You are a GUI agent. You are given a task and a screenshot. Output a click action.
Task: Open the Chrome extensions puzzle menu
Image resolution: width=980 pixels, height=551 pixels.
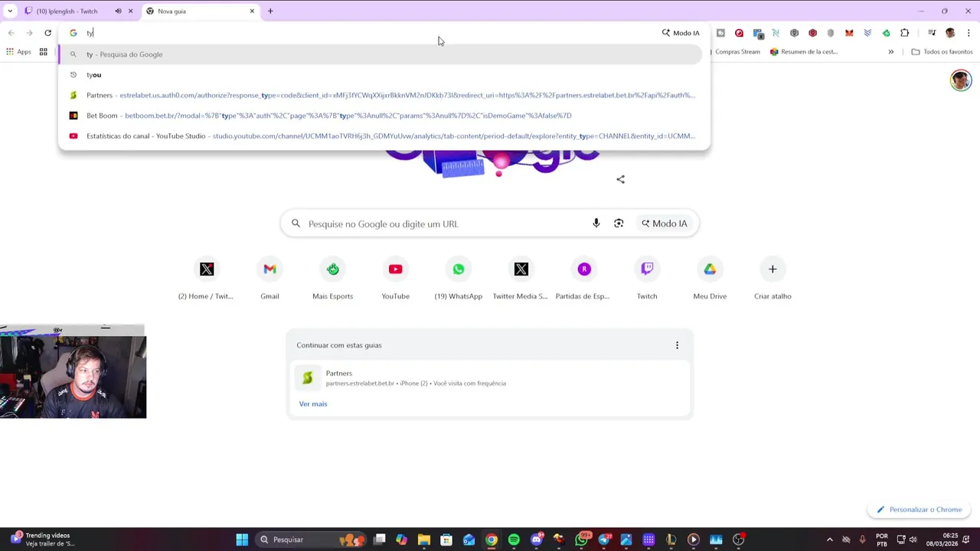pyautogui.click(x=905, y=33)
